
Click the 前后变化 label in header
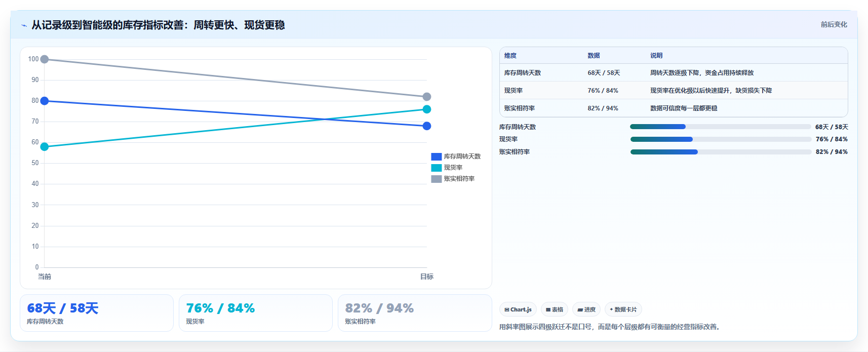[x=834, y=24]
